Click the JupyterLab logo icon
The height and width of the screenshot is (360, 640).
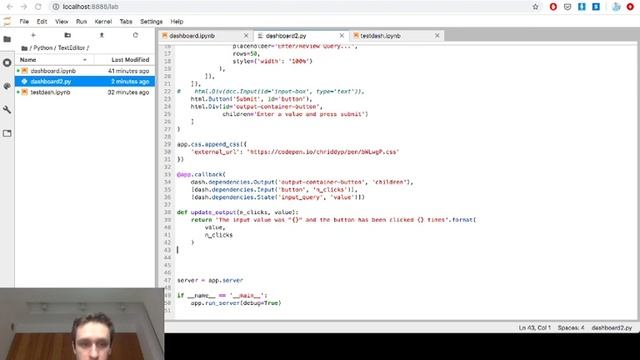[x=7, y=21]
